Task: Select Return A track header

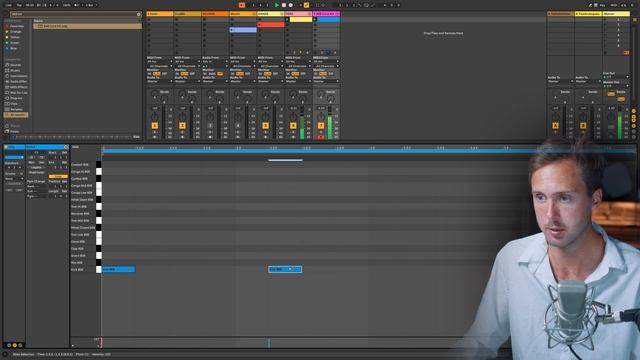Action: (x=560, y=14)
